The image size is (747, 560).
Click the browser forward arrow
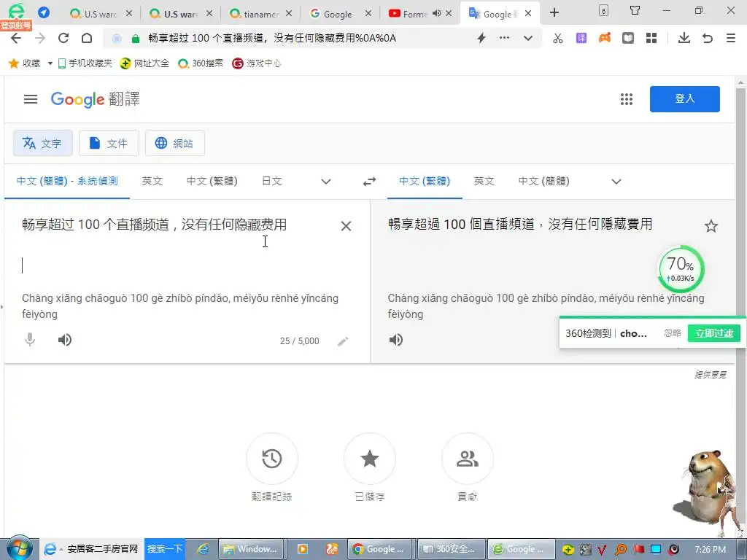tap(40, 38)
